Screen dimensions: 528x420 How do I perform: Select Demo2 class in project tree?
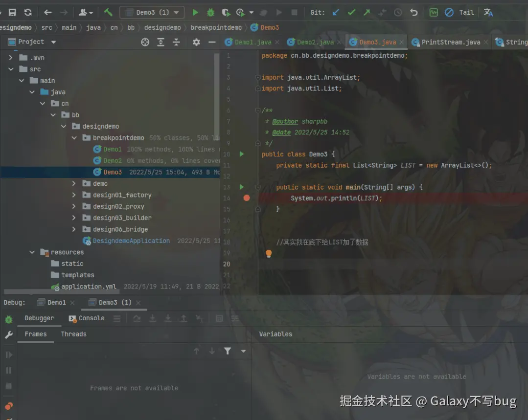pos(113,160)
